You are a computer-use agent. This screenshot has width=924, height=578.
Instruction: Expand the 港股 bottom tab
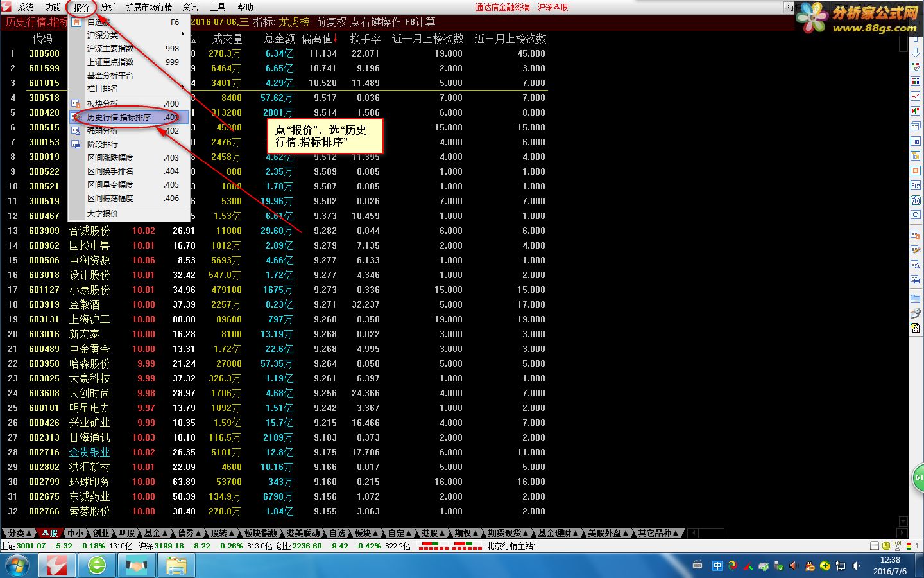tap(433, 533)
